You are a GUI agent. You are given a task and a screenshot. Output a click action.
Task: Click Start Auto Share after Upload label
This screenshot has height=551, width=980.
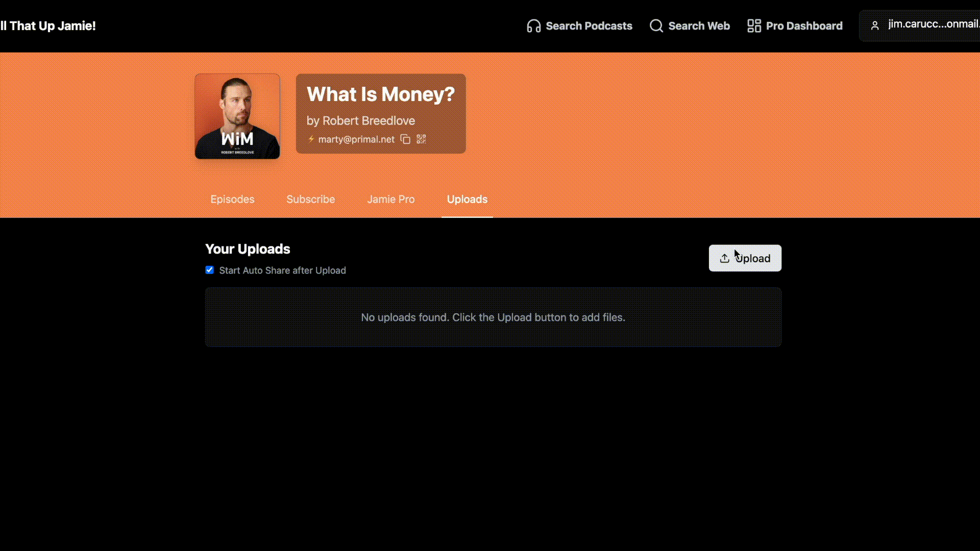[282, 270]
